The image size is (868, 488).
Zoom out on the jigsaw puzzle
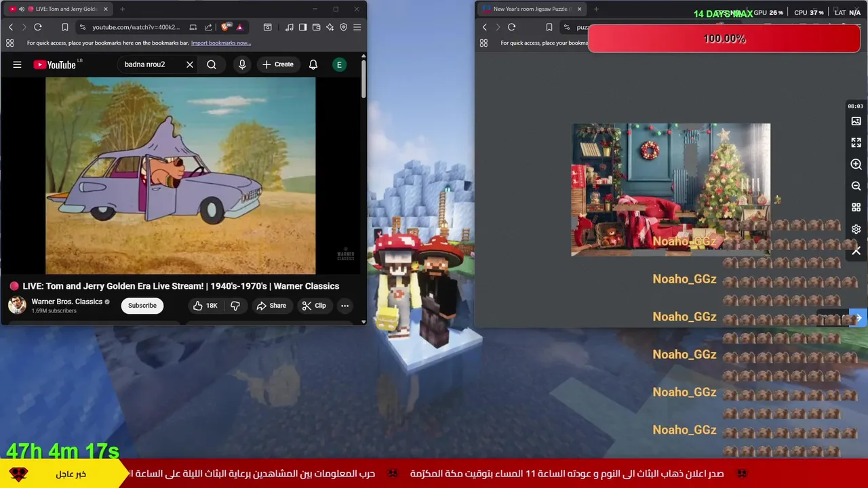[856, 186]
